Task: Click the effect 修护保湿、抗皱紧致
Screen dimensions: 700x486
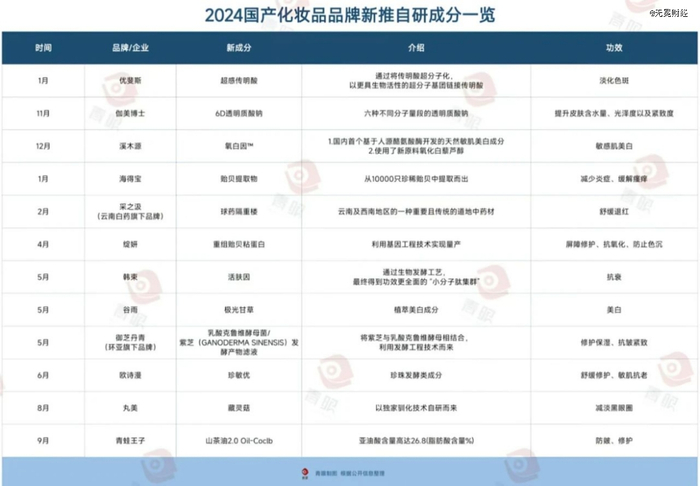Action: point(614,342)
